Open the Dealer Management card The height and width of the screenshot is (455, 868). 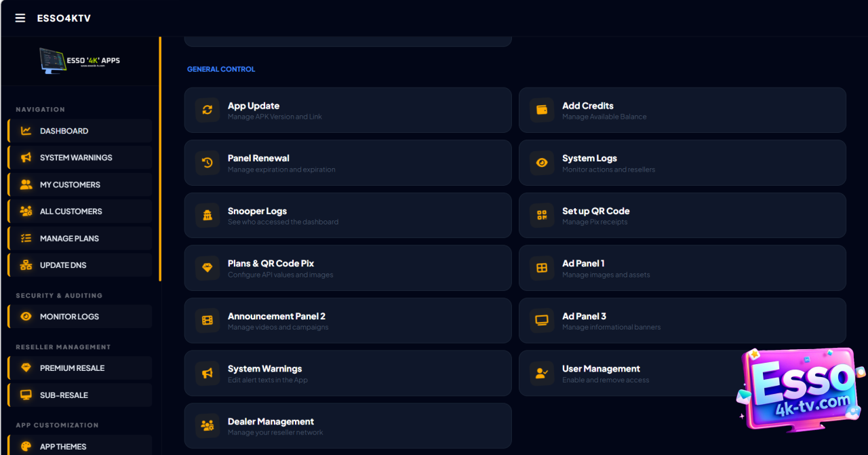coord(347,426)
